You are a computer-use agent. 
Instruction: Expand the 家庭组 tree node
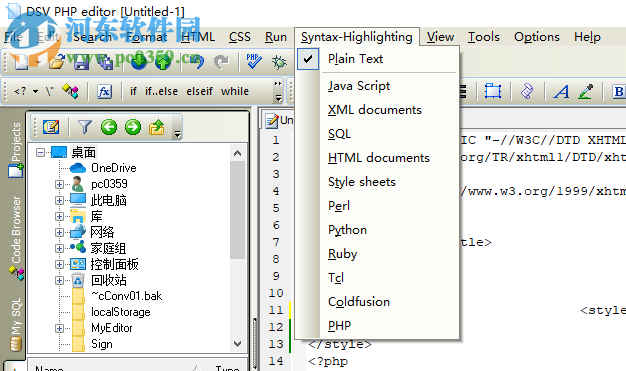pos(59,248)
